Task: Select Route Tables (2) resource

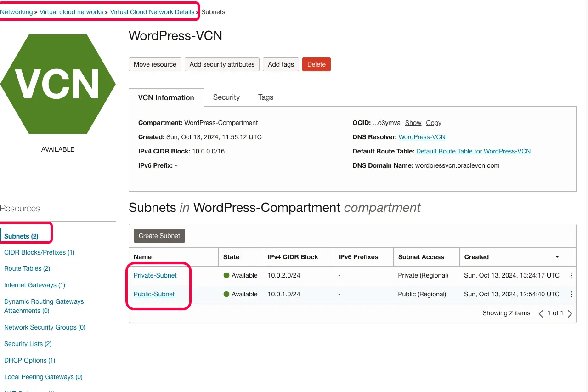Action: (27, 268)
